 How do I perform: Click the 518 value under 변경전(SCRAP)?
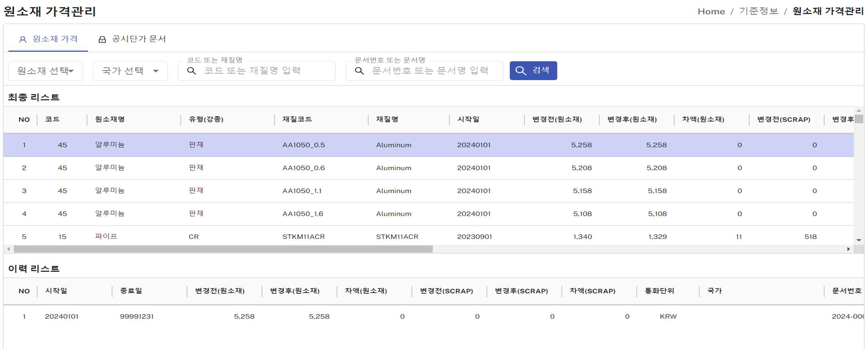810,237
